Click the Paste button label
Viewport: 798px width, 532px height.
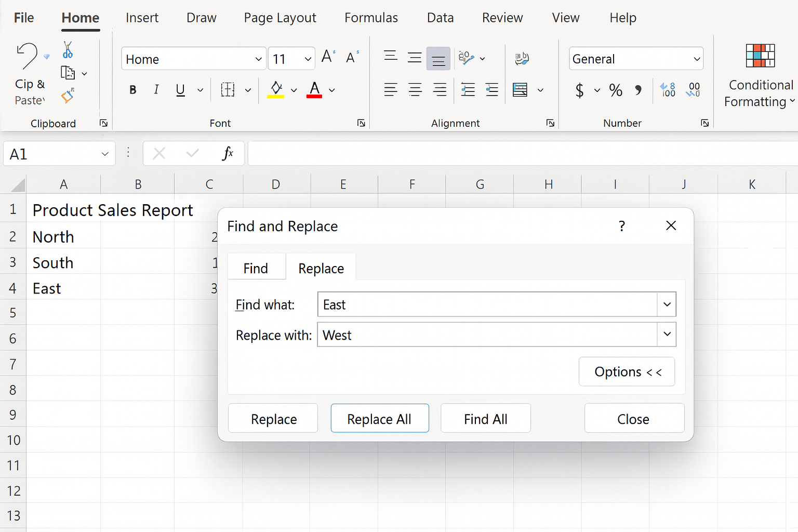point(30,100)
